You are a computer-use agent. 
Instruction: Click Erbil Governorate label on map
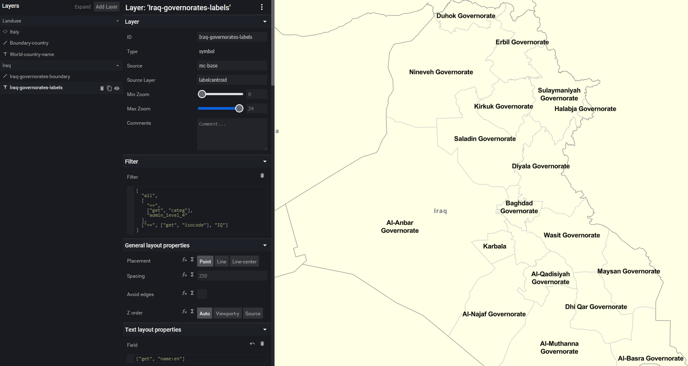[x=522, y=42]
